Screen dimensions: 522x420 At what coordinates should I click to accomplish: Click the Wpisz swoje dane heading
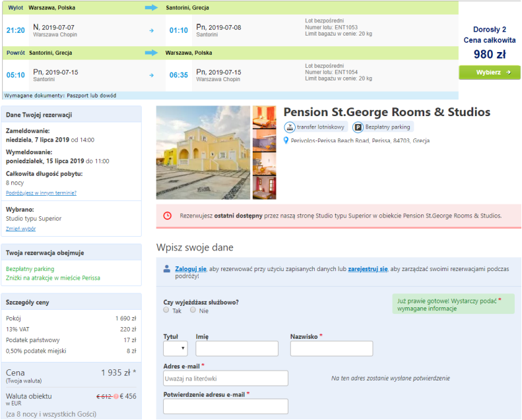click(195, 247)
